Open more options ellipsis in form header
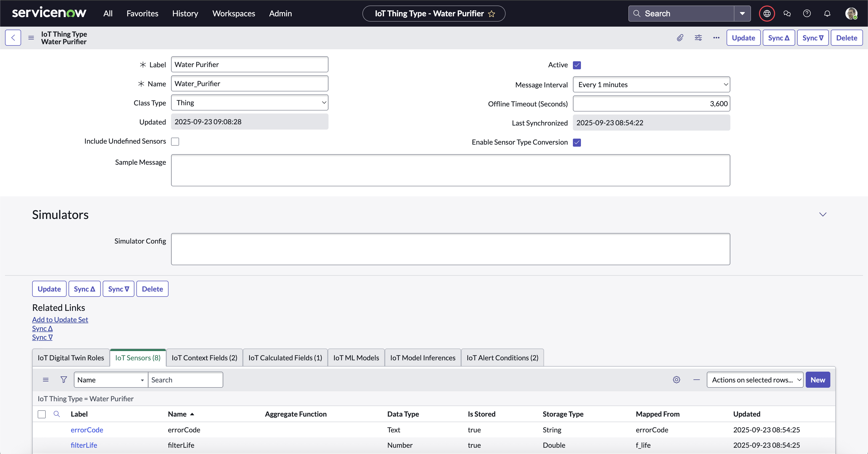 (716, 38)
